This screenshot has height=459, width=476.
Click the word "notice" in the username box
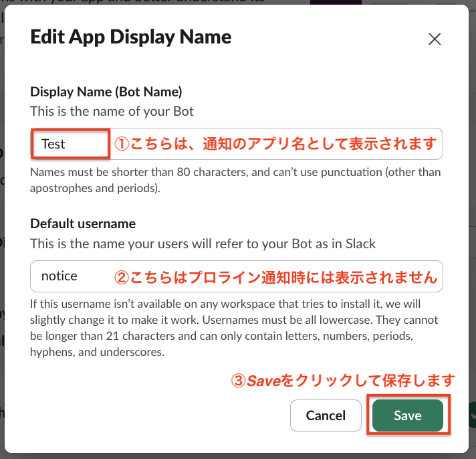coord(59,276)
